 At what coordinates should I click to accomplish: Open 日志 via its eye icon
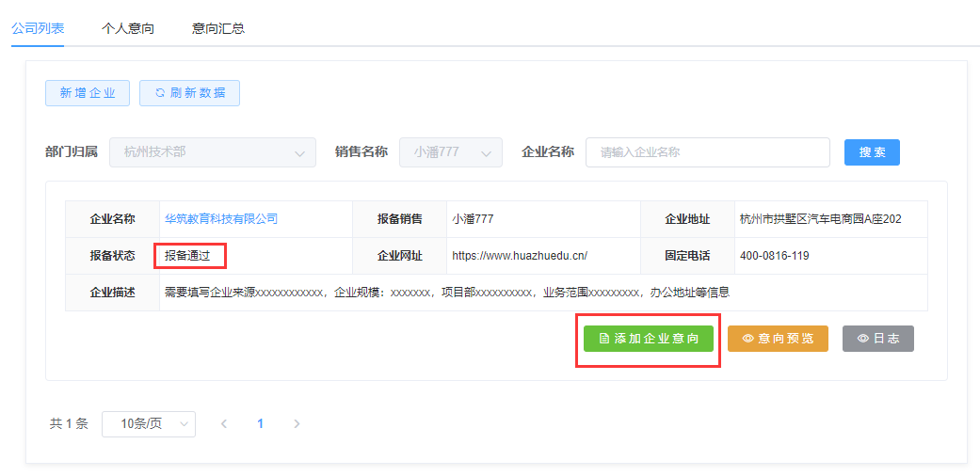pos(862,339)
